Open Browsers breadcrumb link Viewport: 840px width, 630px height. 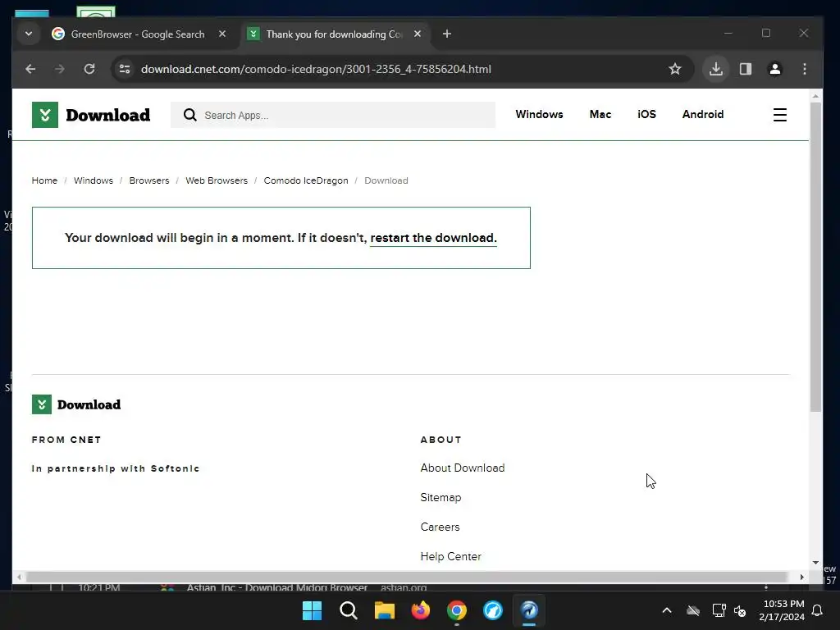[x=149, y=180]
